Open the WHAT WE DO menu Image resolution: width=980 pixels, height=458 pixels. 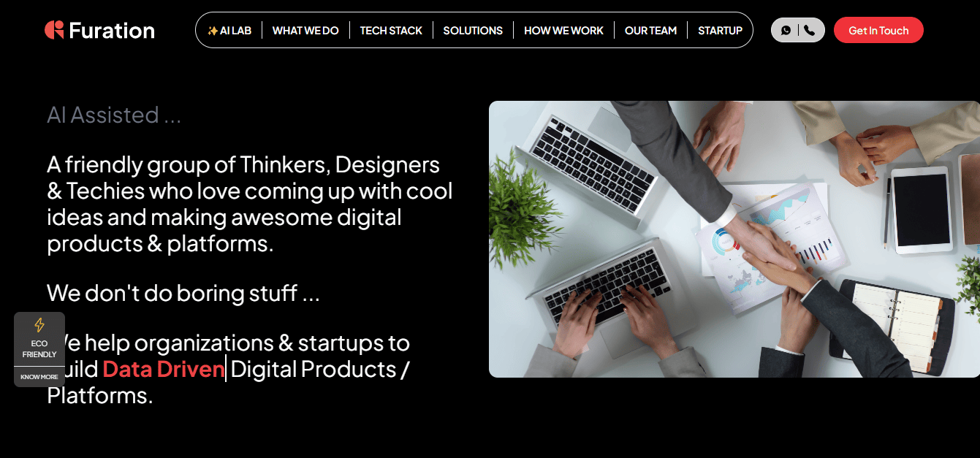click(305, 31)
